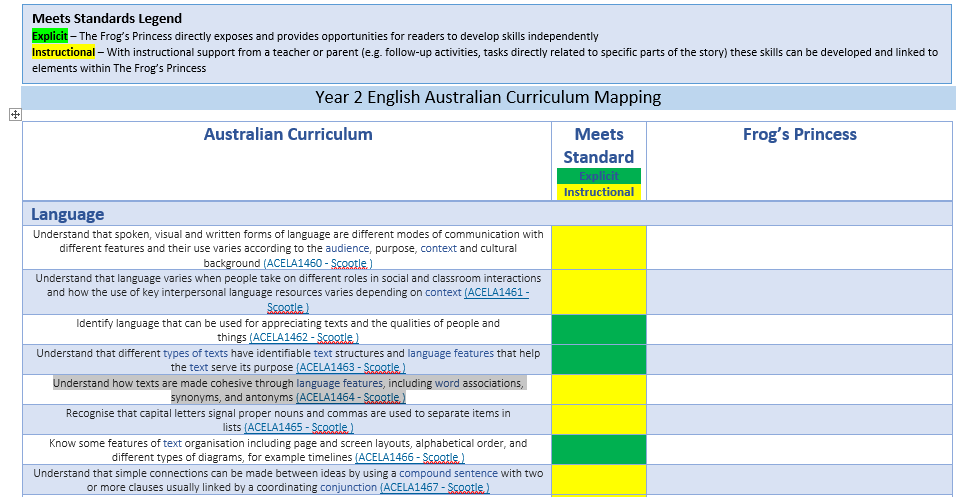
Task: Click the 'word' link in the ACELA1464 row
Action: [447, 383]
